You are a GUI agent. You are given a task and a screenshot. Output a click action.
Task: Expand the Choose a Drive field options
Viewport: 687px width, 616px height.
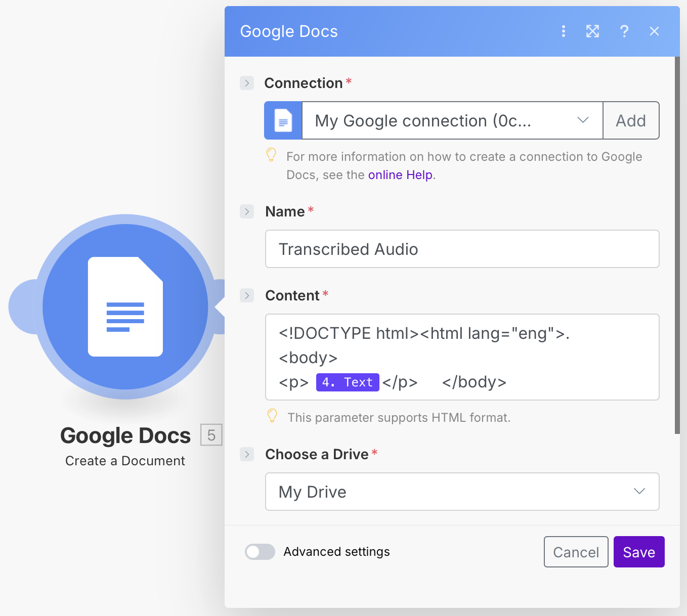click(x=247, y=454)
